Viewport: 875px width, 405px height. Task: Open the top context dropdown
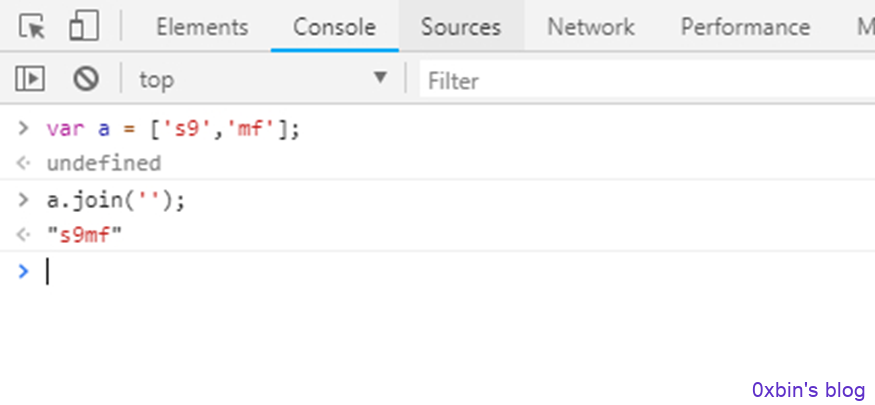(262, 79)
